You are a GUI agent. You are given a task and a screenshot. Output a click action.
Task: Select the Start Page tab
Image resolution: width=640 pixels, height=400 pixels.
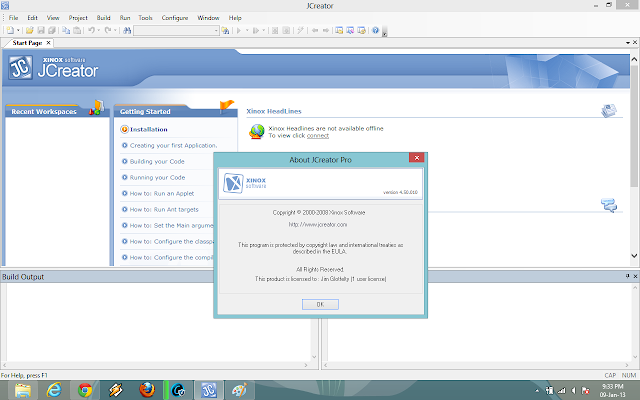27,42
